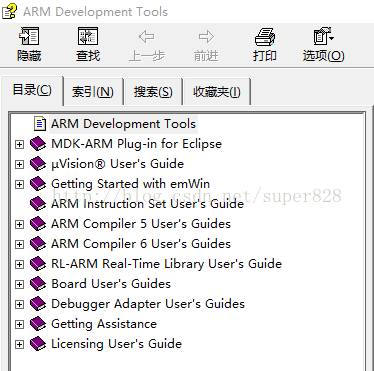Click the Print (打印) printer icon
The width and height of the screenshot is (374, 371).
265,36
